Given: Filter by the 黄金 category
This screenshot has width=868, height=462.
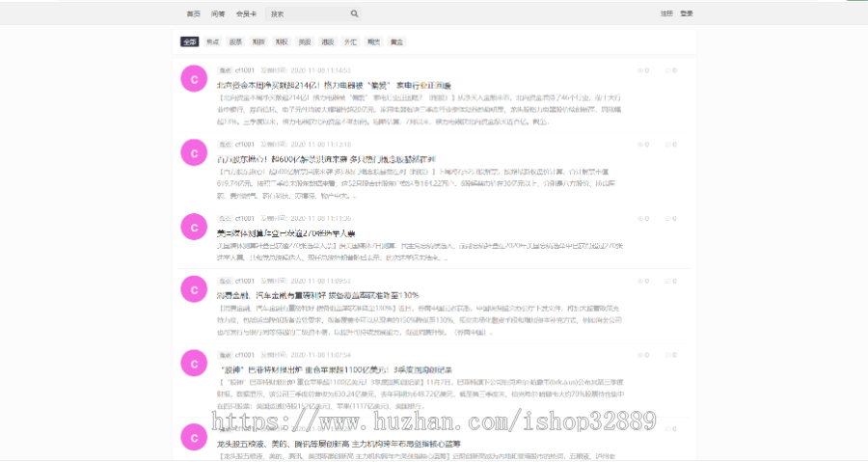Looking at the screenshot, I should [x=397, y=41].
